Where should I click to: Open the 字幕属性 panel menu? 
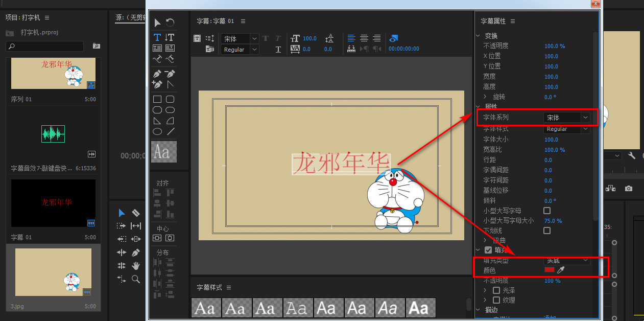[513, 21]
